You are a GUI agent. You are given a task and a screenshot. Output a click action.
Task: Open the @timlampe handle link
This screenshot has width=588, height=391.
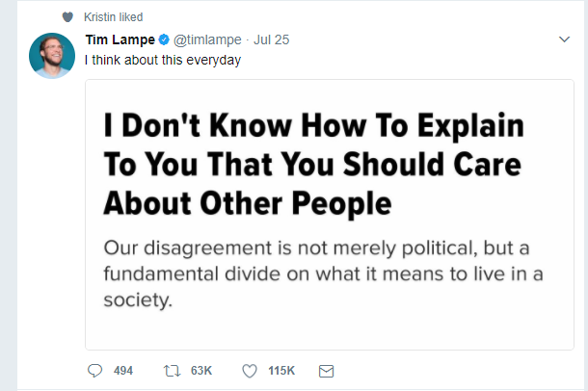pyautogui.click(x=209, y=39)
